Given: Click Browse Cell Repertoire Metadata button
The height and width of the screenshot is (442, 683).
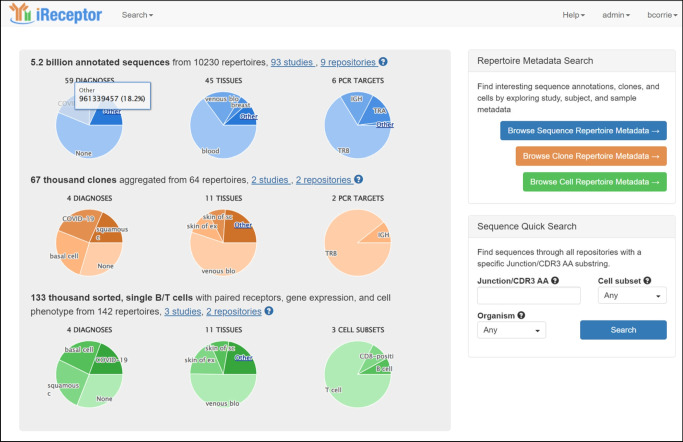Looking at the screenshot, I should [594, 182].
